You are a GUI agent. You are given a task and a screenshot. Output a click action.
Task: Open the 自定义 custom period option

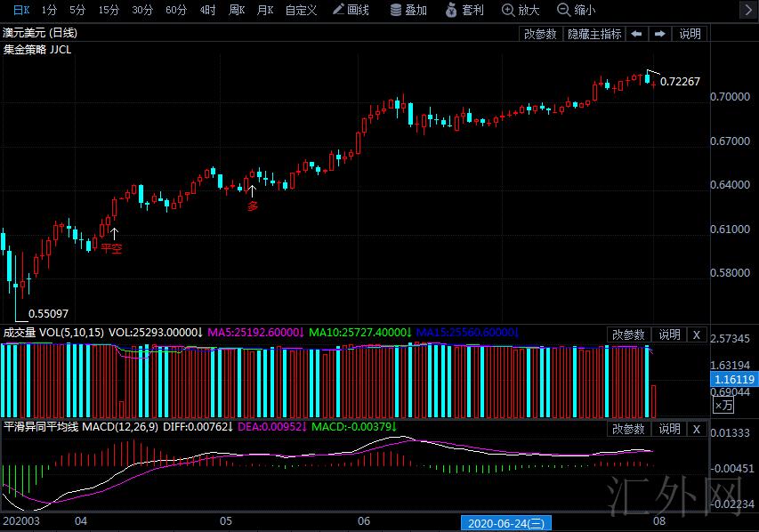click(x=301, y=10)
